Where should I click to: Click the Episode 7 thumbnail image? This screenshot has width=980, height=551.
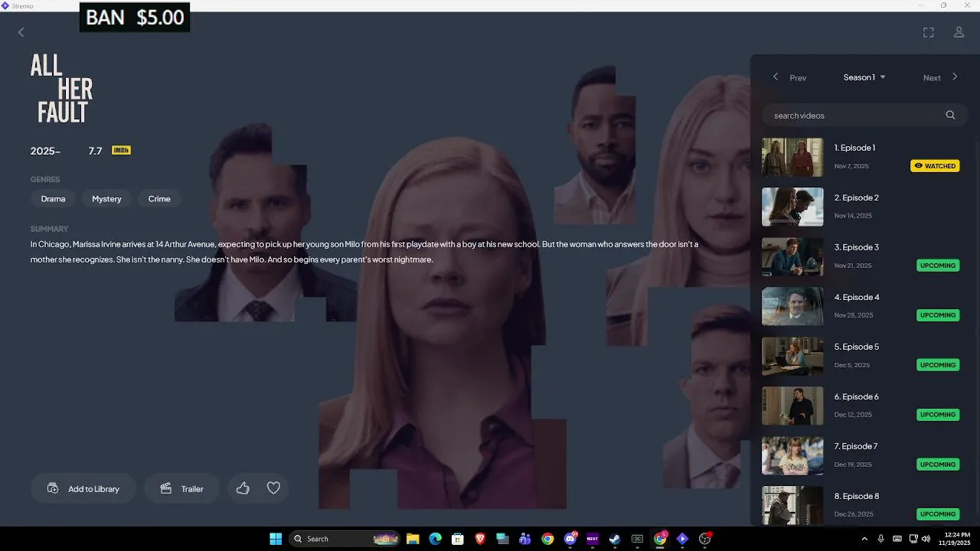tap(792, 455)
